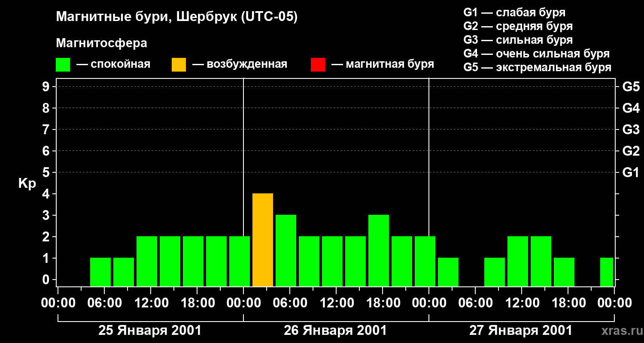Click the 'G4' label on the right axis

(x=631, y=108)
